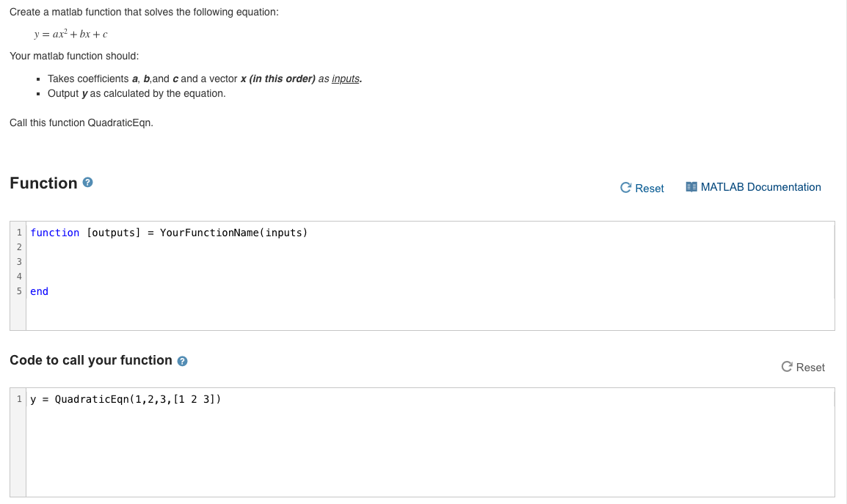Open the MATLAB Documentation link
The image size is (847, 504).
point(761,187)
